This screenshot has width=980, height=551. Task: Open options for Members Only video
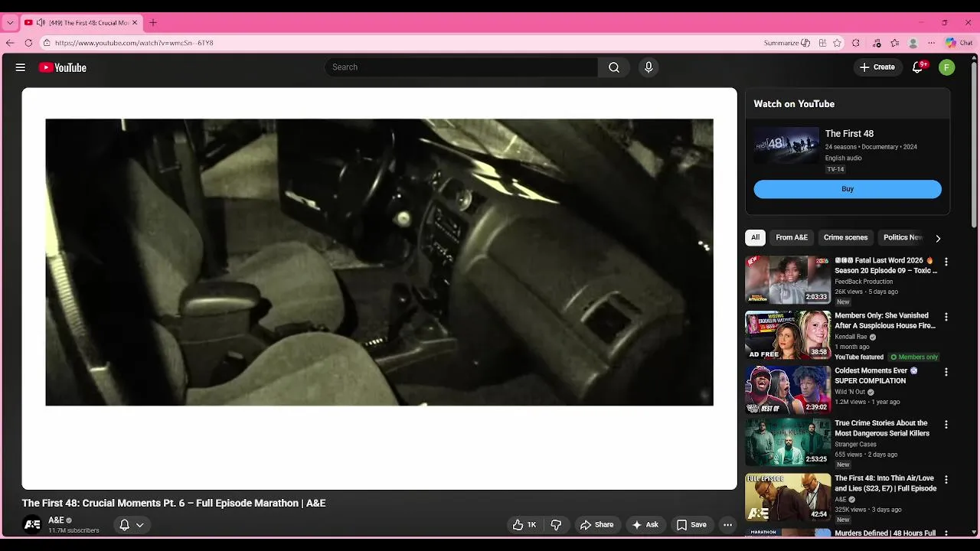pos(946,317)
